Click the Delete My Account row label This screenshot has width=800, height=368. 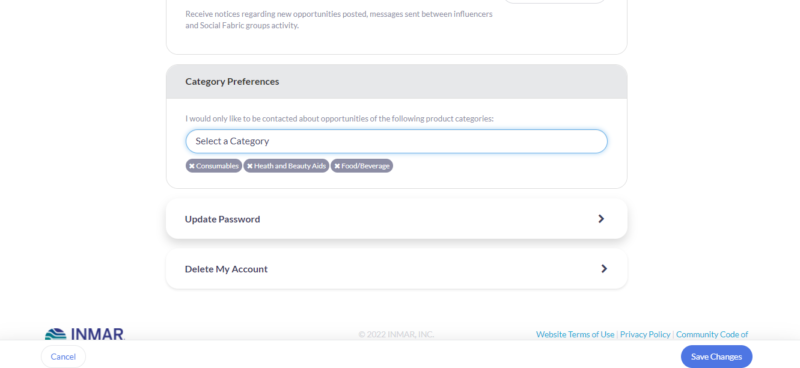tap(226, 269)
